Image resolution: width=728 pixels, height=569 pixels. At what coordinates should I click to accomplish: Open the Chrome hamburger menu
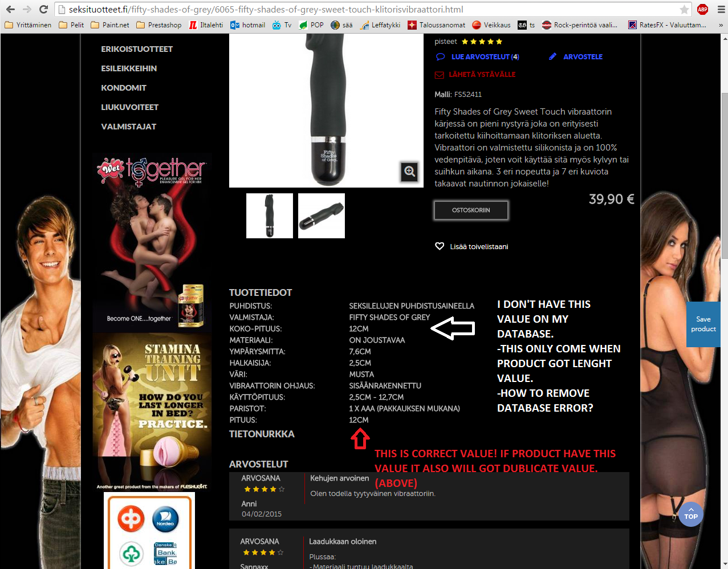click(721, 9)
